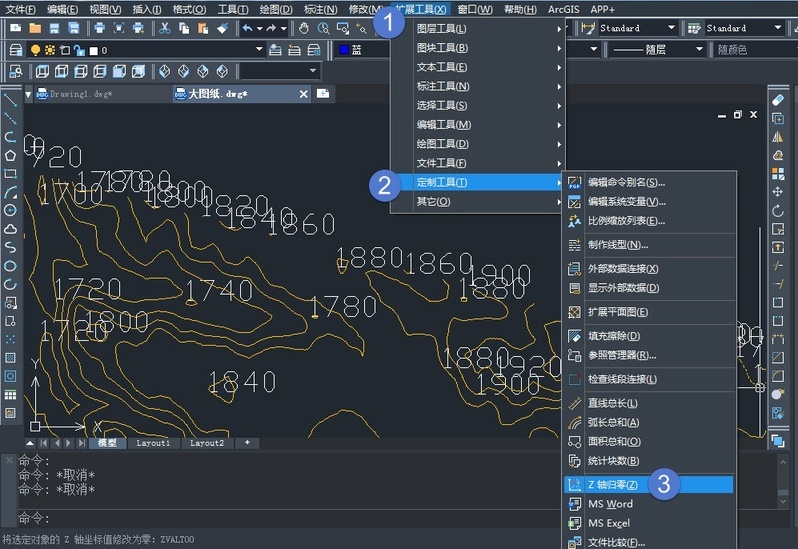Click the Open folder icon
798x549 pixels.
pos(35,28)
